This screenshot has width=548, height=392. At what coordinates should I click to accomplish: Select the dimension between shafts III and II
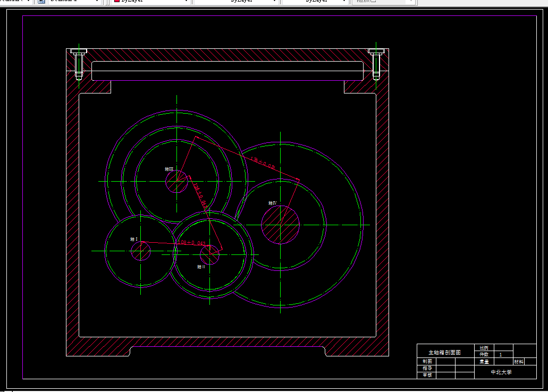tap(200, 195)
